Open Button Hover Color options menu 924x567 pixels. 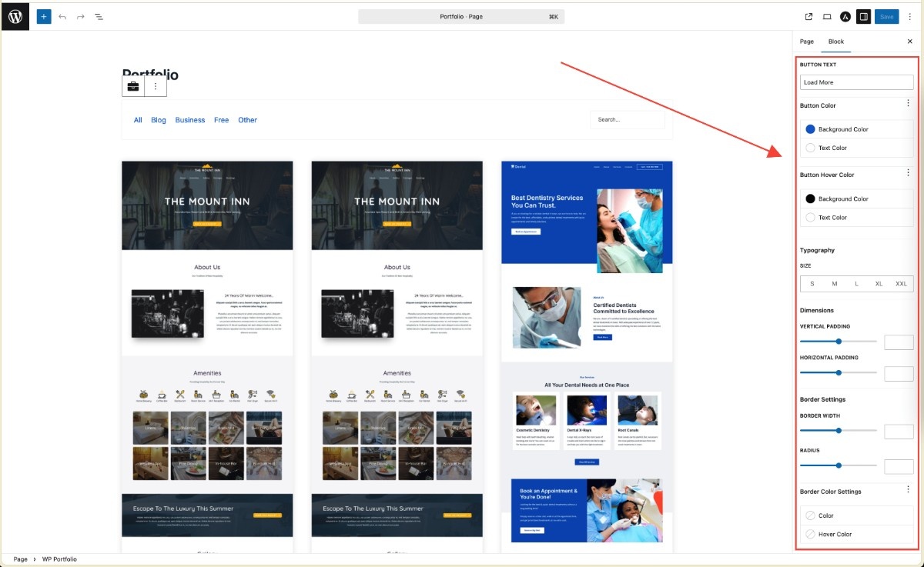908,173
